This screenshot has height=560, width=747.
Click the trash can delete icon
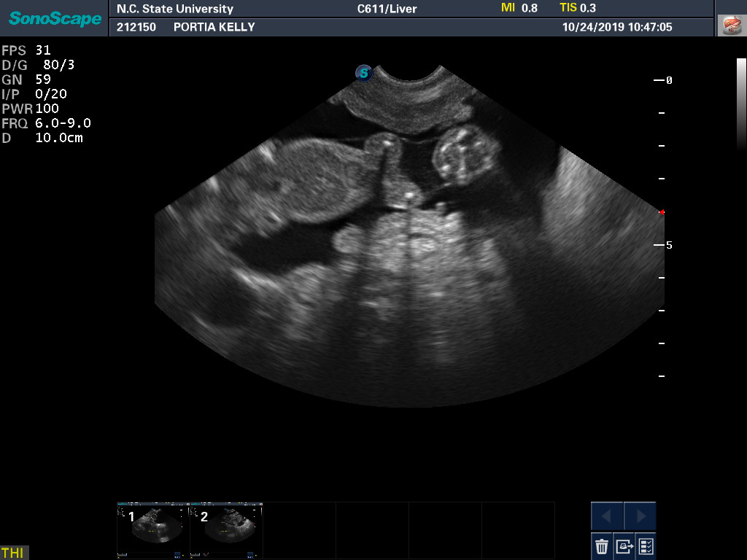tap(602, 545)
